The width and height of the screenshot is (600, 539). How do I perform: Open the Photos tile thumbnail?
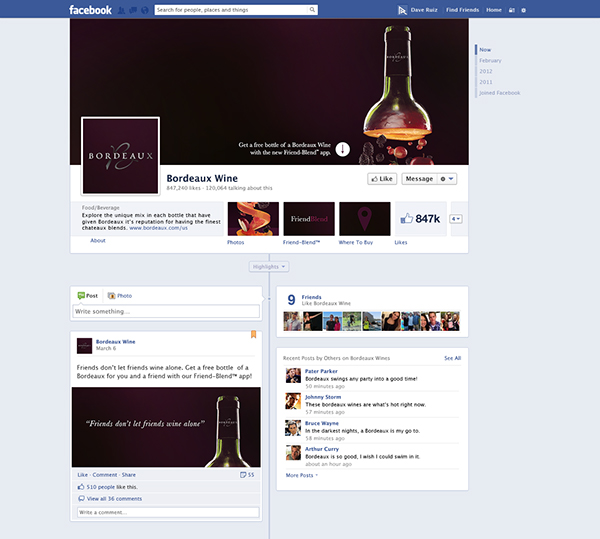click(x=253, y=219)
